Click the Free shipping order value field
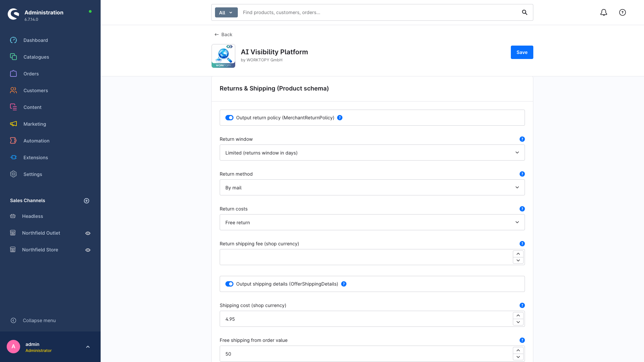Image resolution: width=644 pixels, height=362 pixels. pos(366,354)
